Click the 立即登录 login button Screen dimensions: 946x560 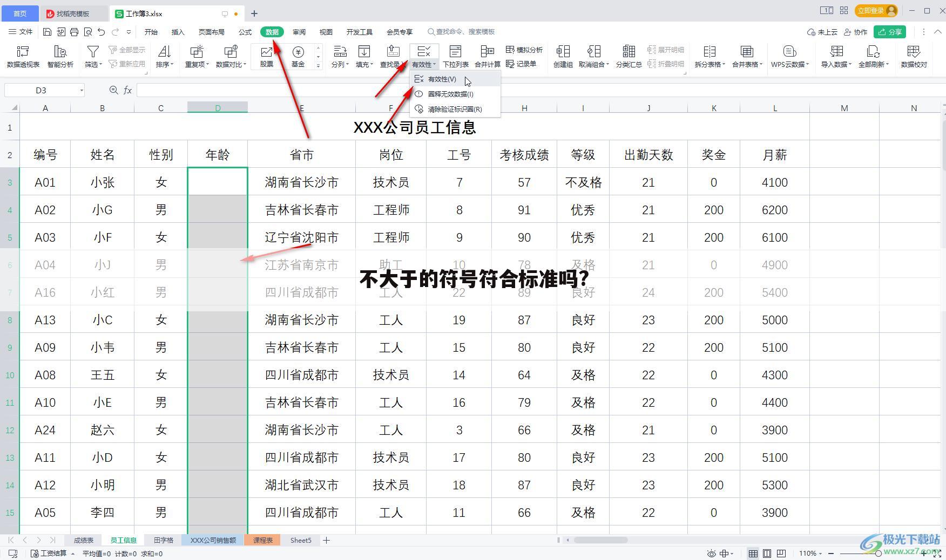876,11
